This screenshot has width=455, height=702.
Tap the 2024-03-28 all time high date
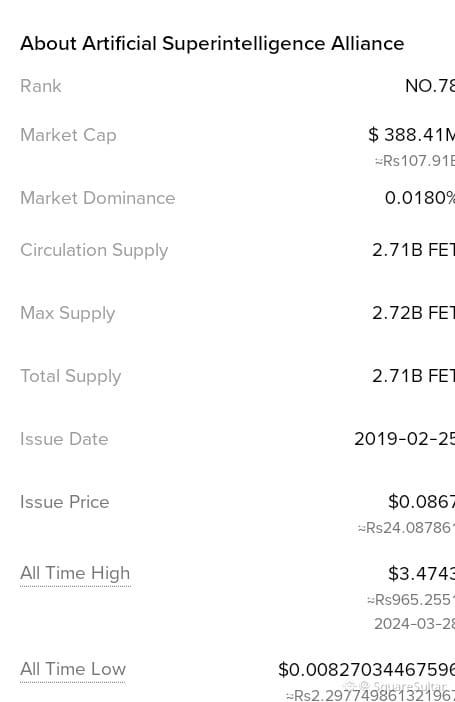(415, 624)
